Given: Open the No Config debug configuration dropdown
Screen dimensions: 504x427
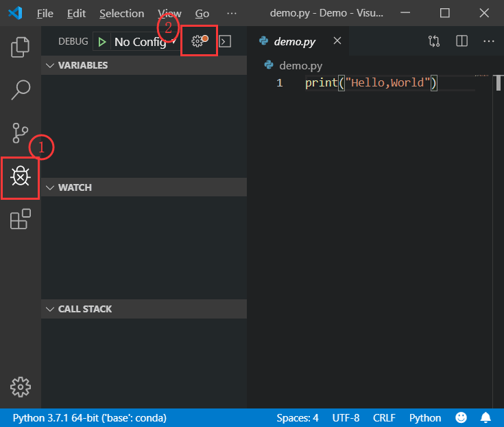Looking at the screenshot, I should tap(145, 42).
